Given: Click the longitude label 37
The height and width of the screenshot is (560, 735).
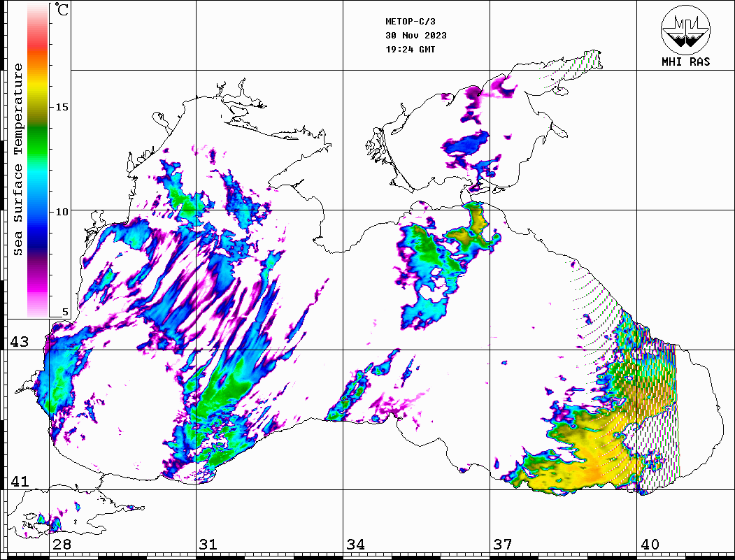Looking at the screenshot, I should 502,545.
